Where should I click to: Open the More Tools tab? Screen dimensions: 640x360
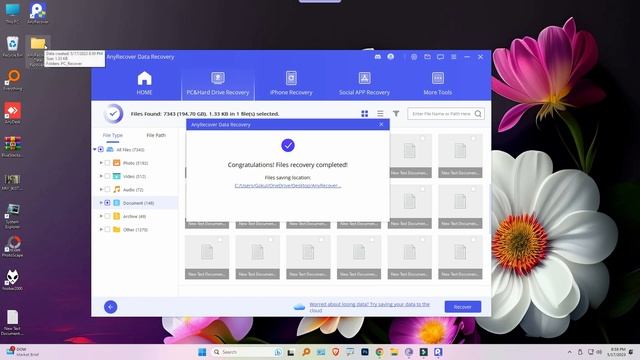438,84
